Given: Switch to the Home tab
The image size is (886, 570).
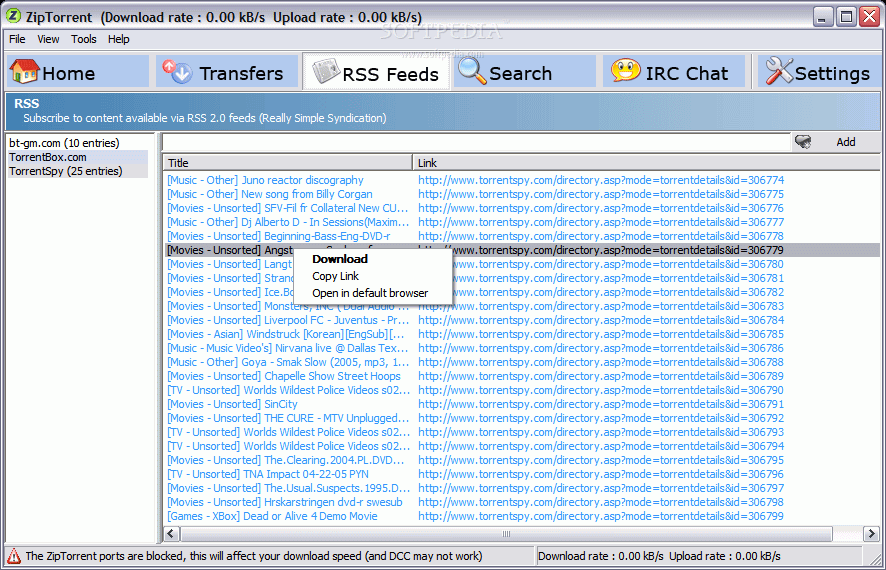Looking at the screenshot, I should [77, 72].
